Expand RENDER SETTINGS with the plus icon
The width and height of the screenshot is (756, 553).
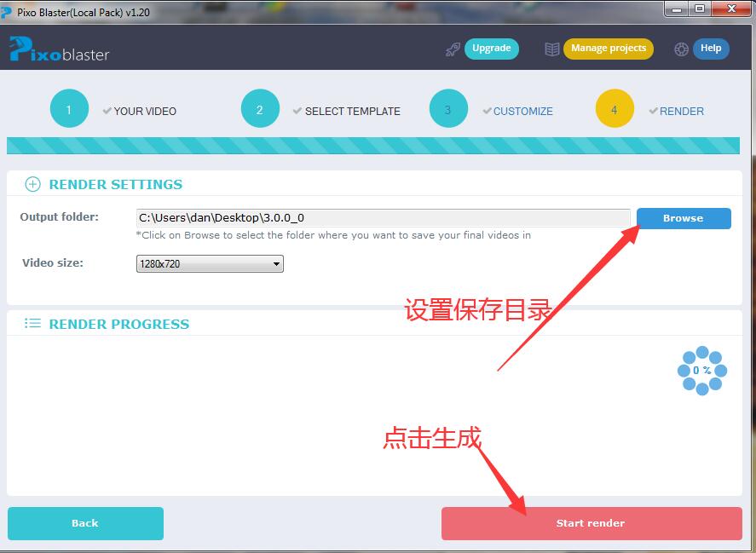click(32, 183)
